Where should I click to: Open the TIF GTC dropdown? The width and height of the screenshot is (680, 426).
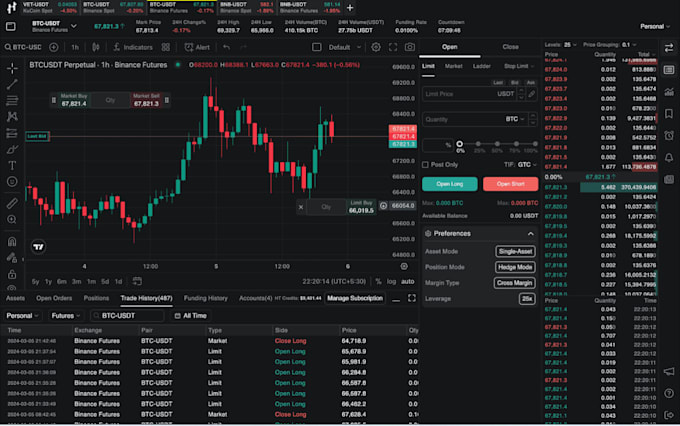point(526,165)
